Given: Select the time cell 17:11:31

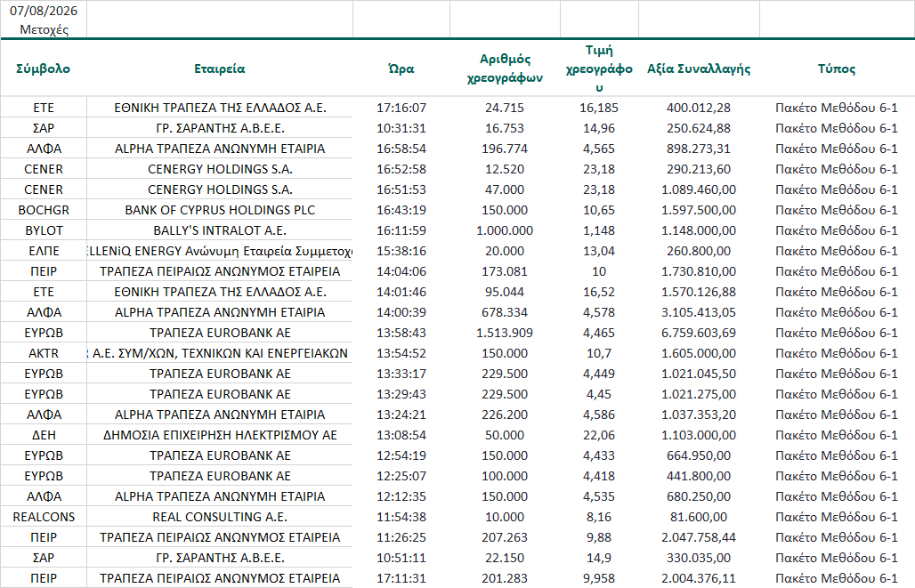Looking at the screenshot, I should [401, 578].
